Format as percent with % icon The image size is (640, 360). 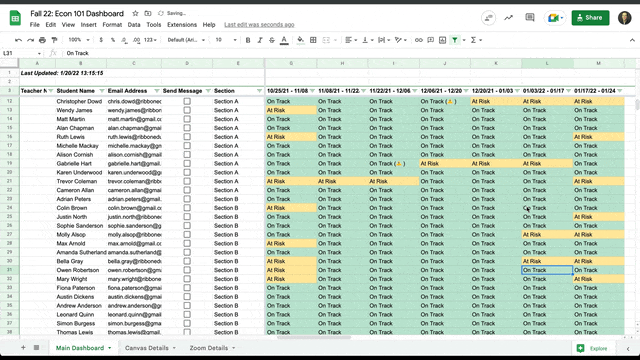113,40
